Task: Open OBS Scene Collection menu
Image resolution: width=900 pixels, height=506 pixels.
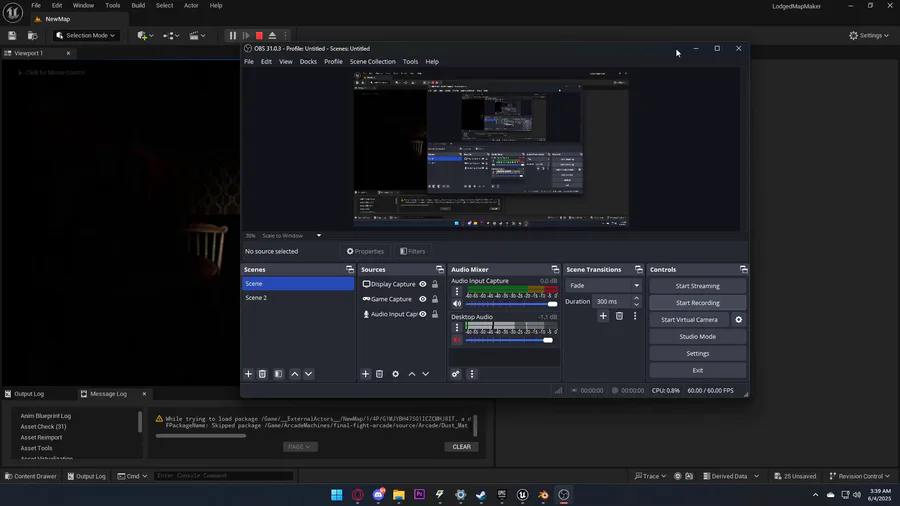Action: point(373,61)
